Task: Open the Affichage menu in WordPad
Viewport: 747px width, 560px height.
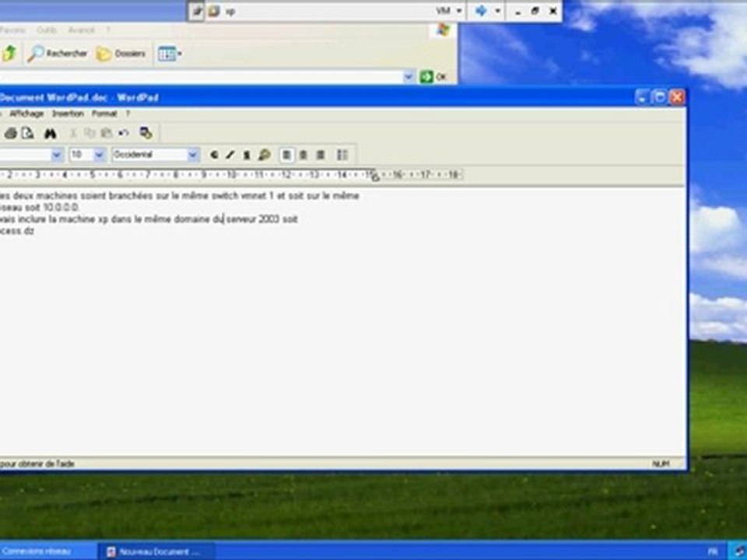Action: coord(26,114)
